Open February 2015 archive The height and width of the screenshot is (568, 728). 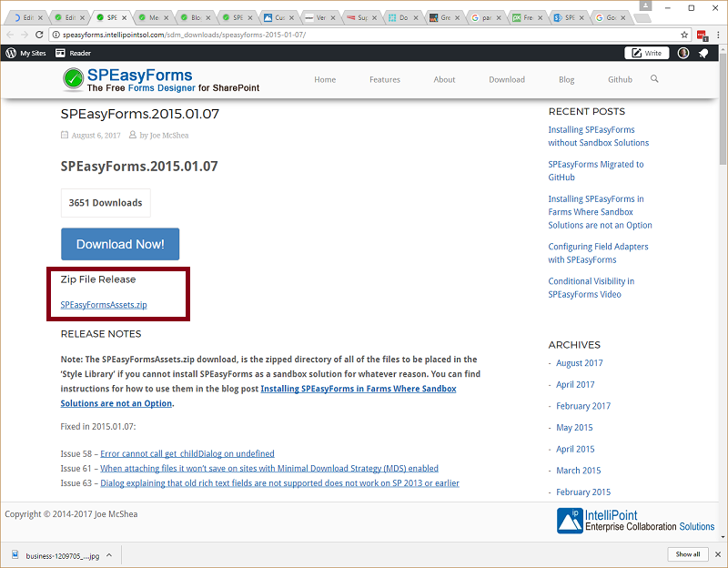tap(583, 492)
